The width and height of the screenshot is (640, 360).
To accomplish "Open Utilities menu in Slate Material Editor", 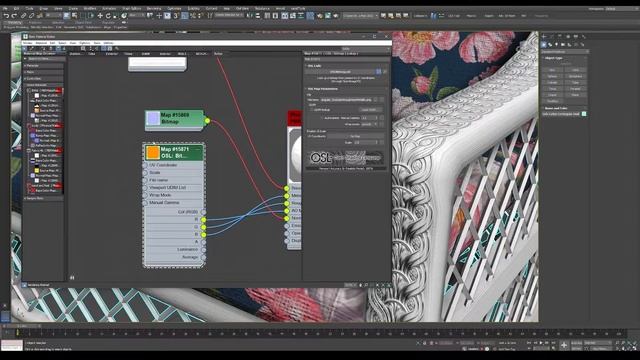I will [109, 43].
